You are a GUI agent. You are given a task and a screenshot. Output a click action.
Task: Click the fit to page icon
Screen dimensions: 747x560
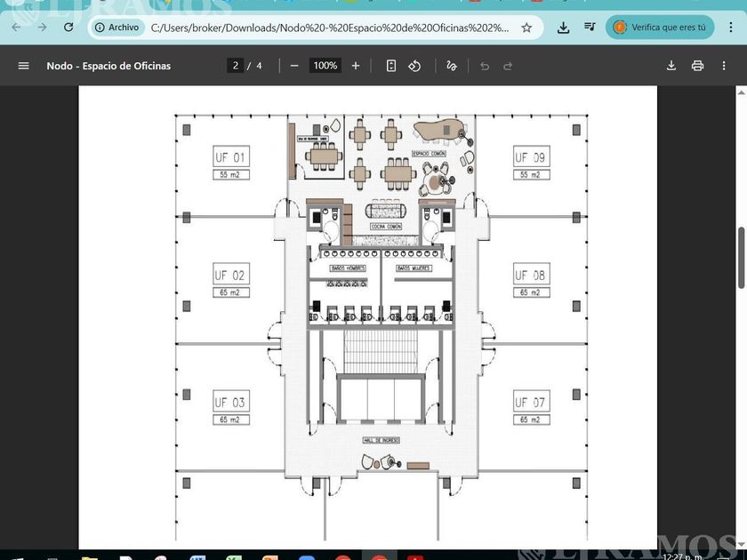tap(391, 66)
